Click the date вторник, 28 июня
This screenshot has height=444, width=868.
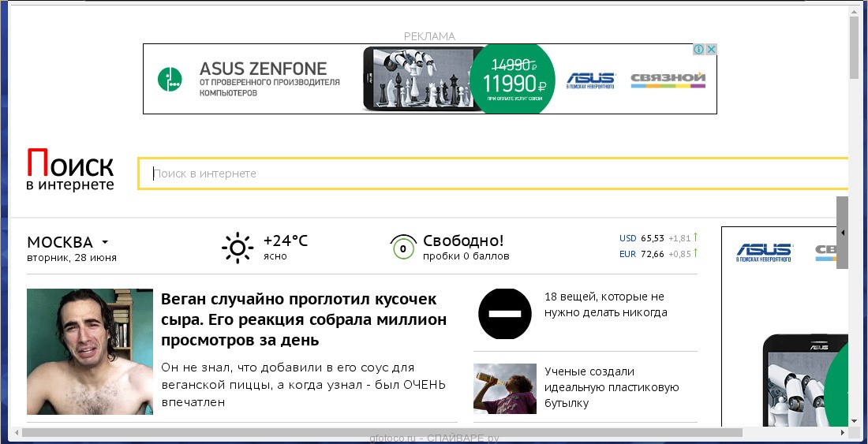[71, 258]
